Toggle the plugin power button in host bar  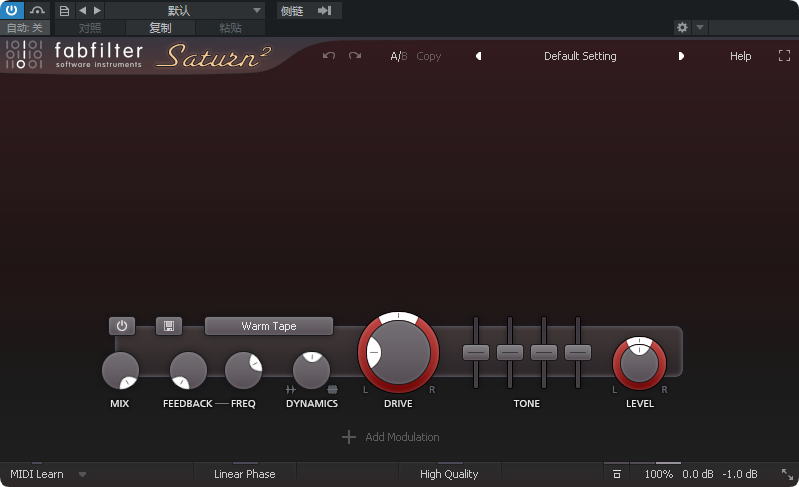point(12,10)
